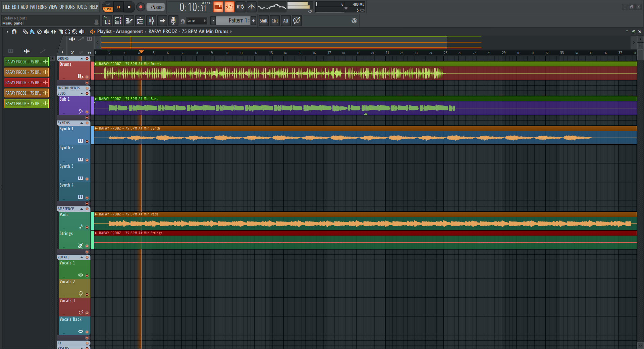Viewport: 644px width, 349px height.
Task: Open the OPTIONS menu
Action: pos(67,7)
